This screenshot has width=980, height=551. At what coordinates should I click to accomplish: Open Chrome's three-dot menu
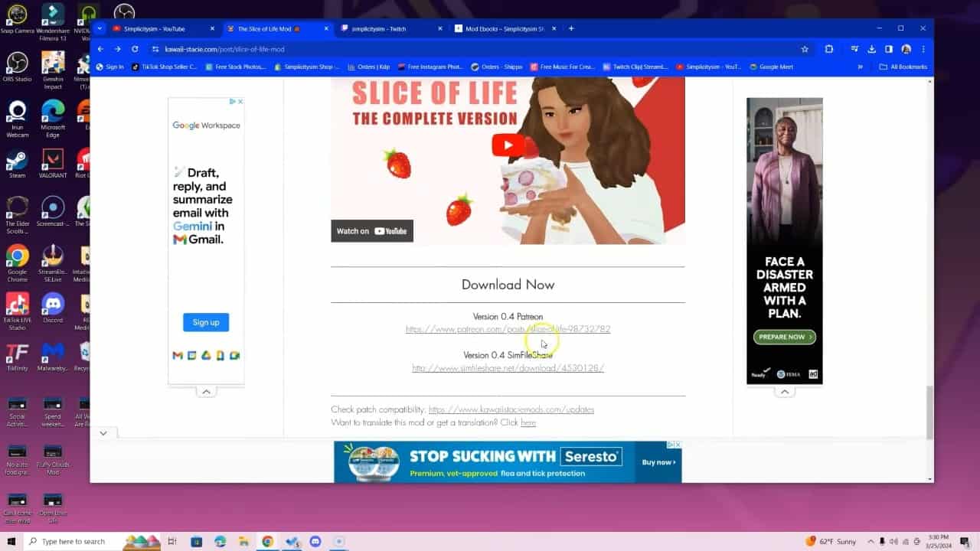point(923,49)
